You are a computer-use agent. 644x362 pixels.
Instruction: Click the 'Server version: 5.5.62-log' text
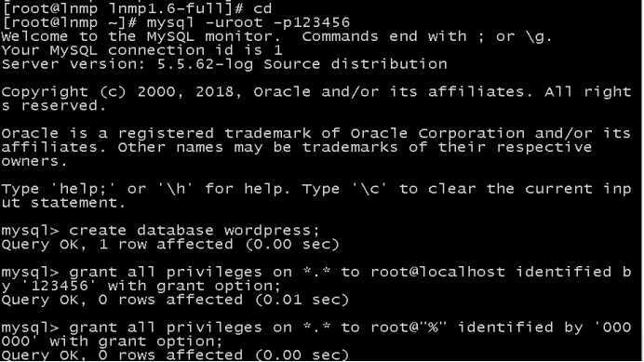127,64
